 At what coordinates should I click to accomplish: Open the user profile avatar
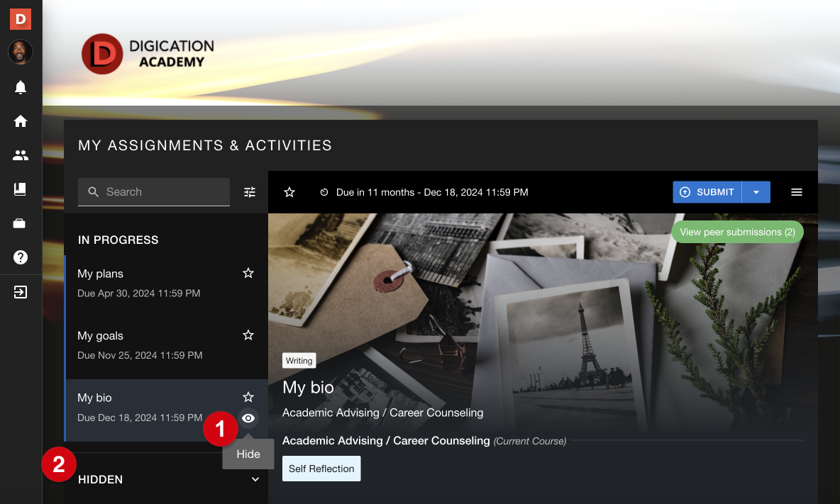pos(21,52)
